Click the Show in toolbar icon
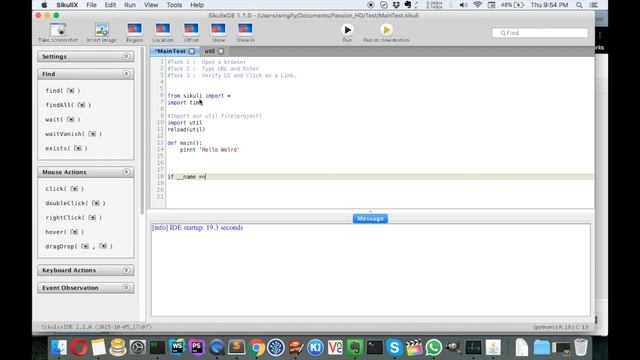The image size is (640, 360). click(245, 33)
